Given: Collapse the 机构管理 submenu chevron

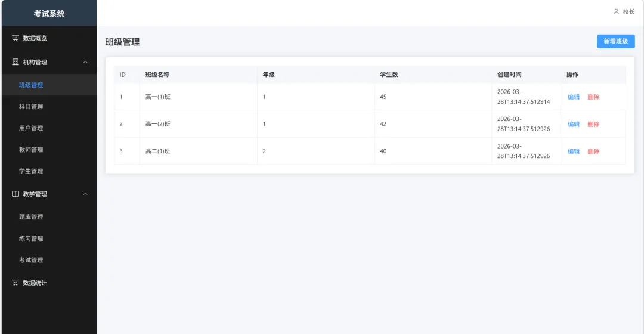Looking at the screenshot, I should (x=85, y=62).
